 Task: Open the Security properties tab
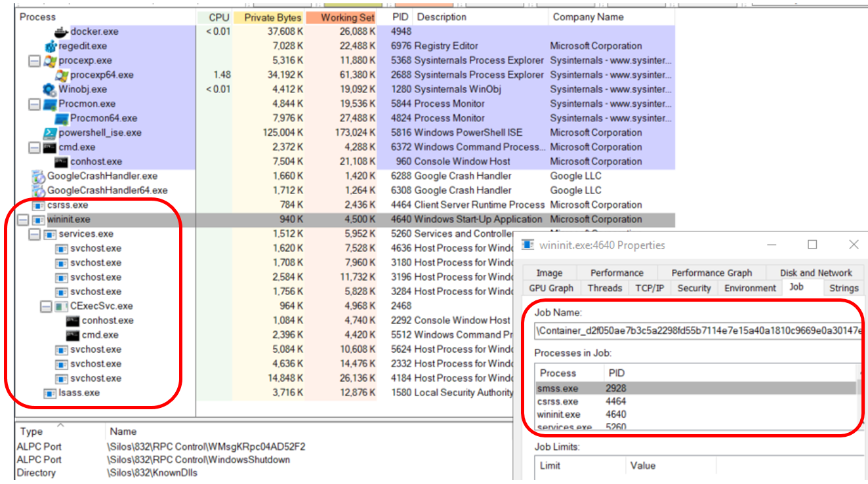[693, 287]
